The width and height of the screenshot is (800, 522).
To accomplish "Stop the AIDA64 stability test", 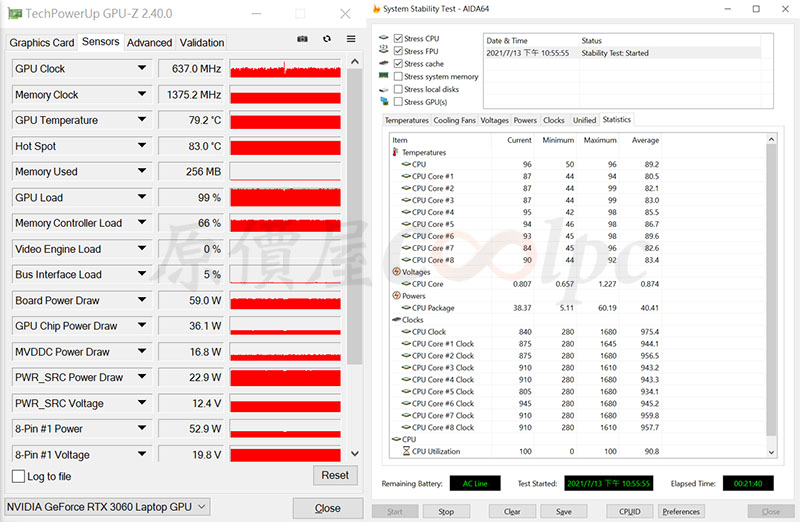I will (x=446, y=511).
